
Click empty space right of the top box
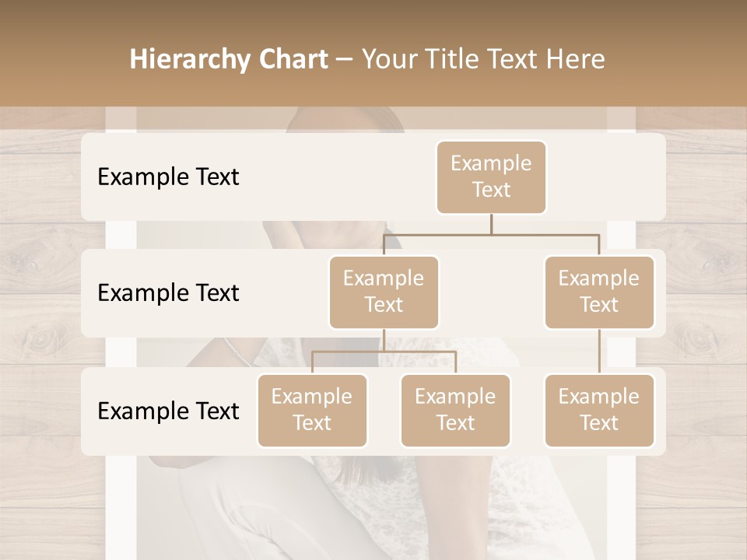coord(607,177)
